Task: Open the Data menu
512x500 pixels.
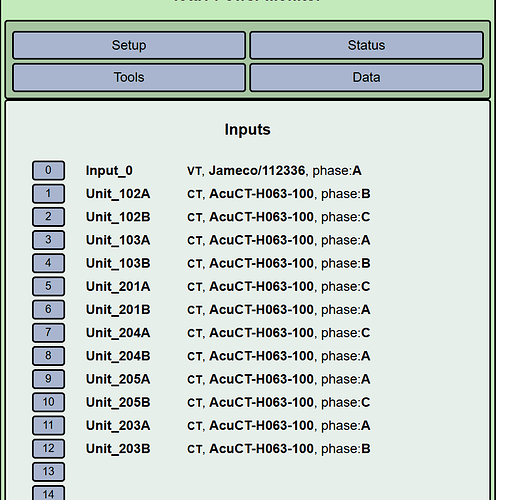Action: click(x=366, y=77)
